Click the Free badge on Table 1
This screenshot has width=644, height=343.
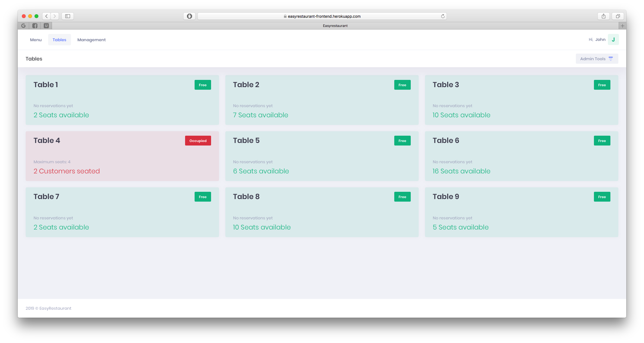(203, 85)
